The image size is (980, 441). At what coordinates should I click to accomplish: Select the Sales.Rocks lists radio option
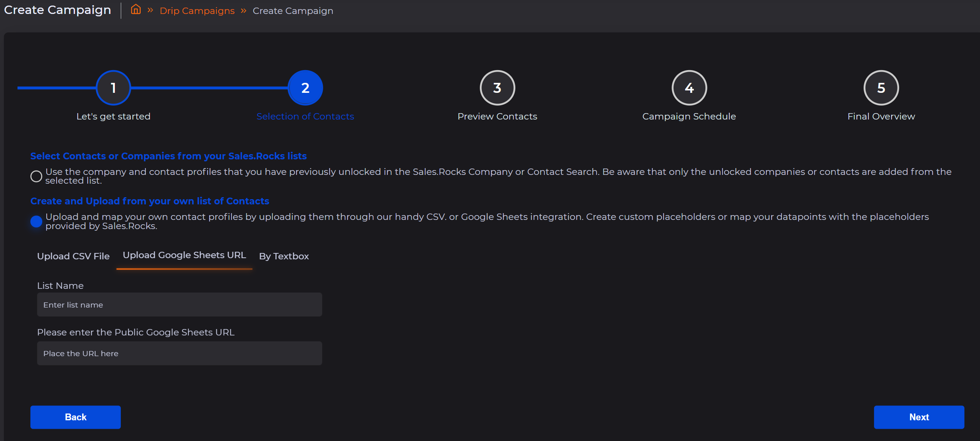[36, 176]
